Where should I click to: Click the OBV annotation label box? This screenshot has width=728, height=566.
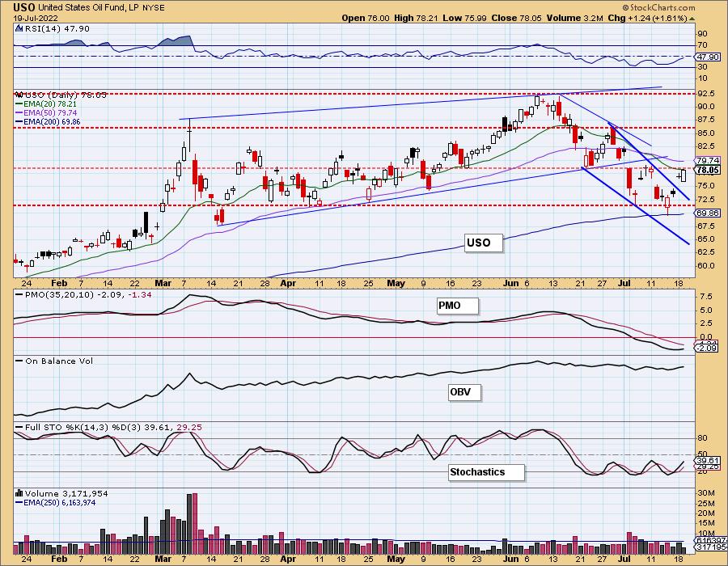point(464,392)
